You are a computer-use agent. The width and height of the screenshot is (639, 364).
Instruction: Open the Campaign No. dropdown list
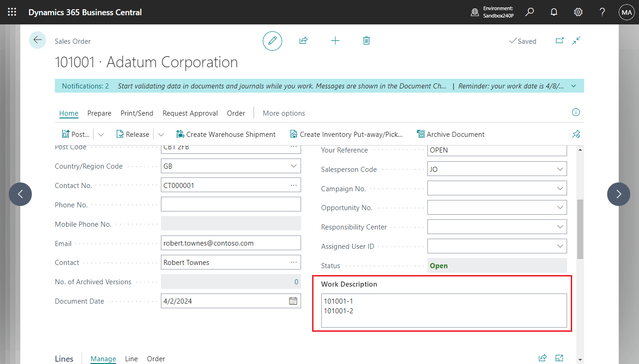click(x=560, y=188)
